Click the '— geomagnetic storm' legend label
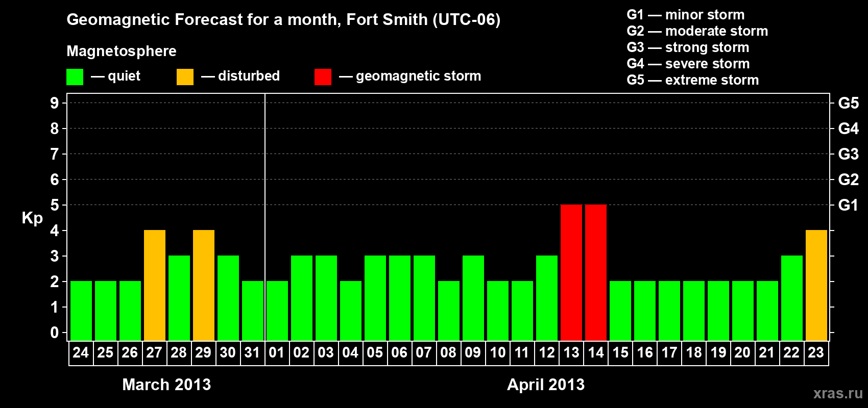This screenshot has height=408, width=868. [x=410, y=76]
